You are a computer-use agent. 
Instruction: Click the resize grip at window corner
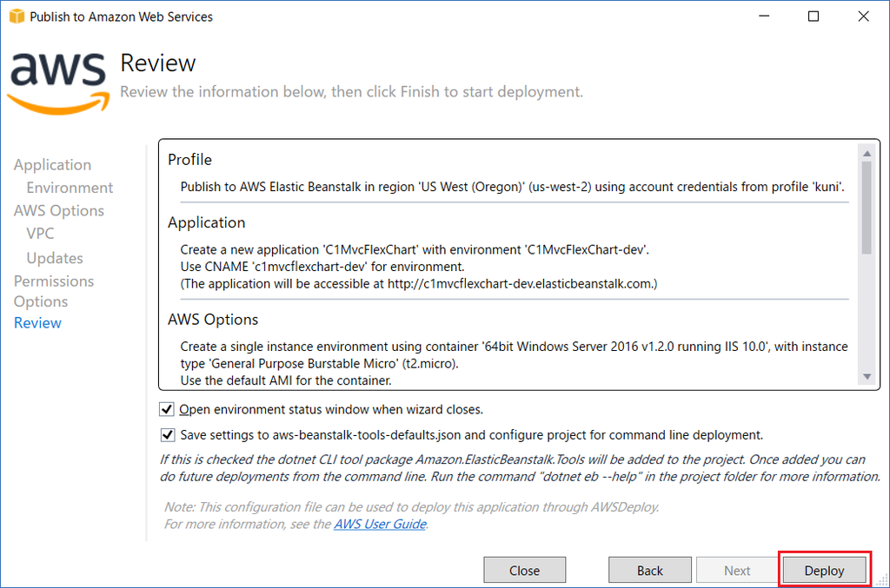coord(883,581)
